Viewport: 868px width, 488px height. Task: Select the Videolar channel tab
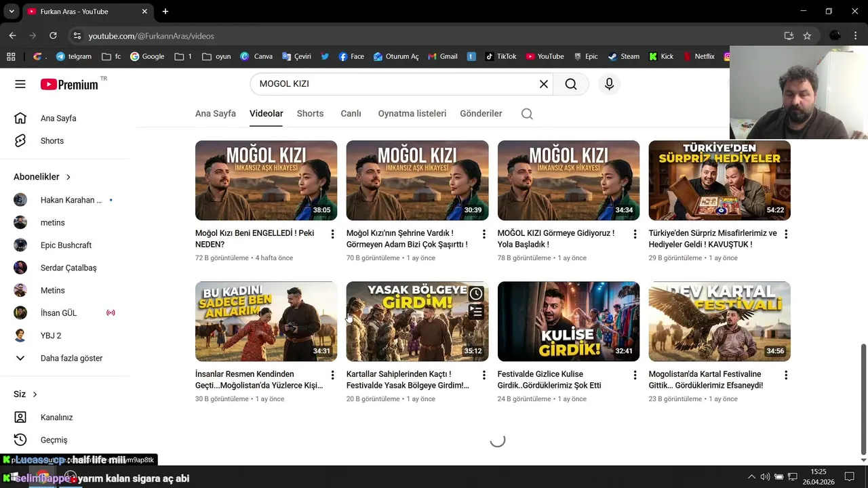coord(267,114)
